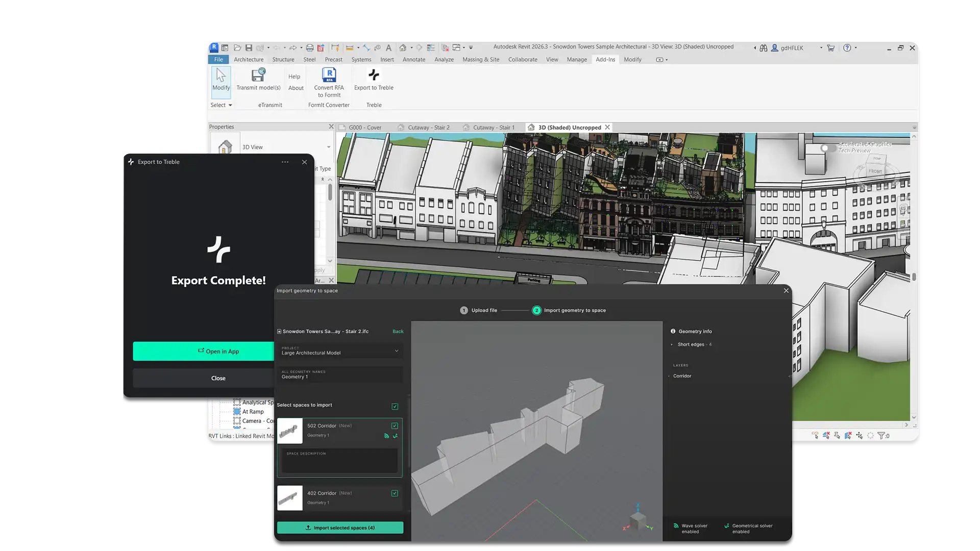This screenshot has width=980, height=551.
Task: Switch to the Cutaway - Stair 2 view tab
Action: 428,128
